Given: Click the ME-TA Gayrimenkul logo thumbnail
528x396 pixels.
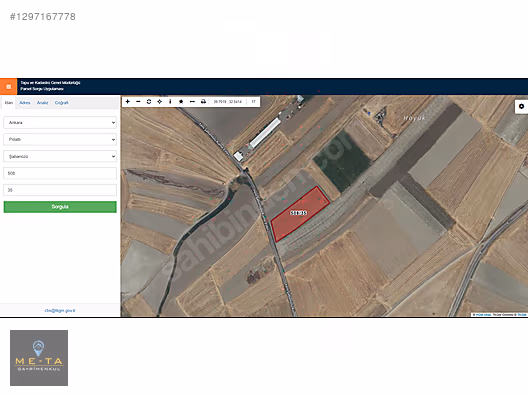Looking at the screenshot, I should pos(39,358).
